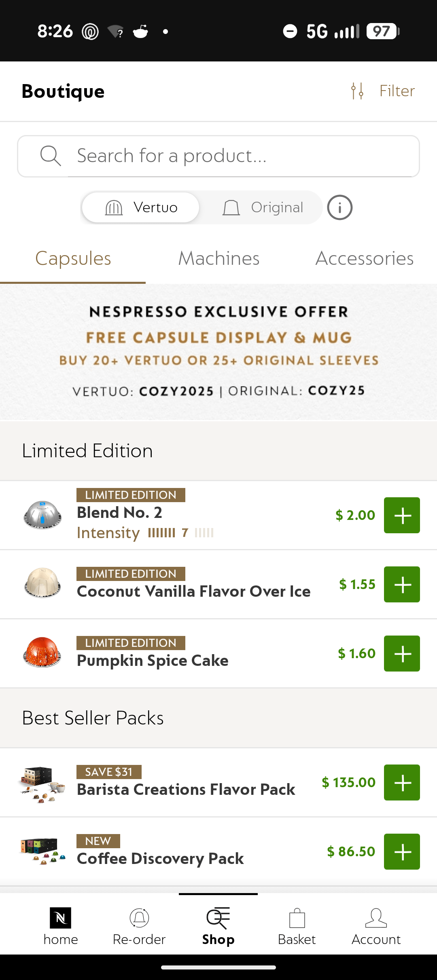This screenshot has width=437, height=980.
Task: Open the Basket icon in bottom bar
Action: [297, 919]
